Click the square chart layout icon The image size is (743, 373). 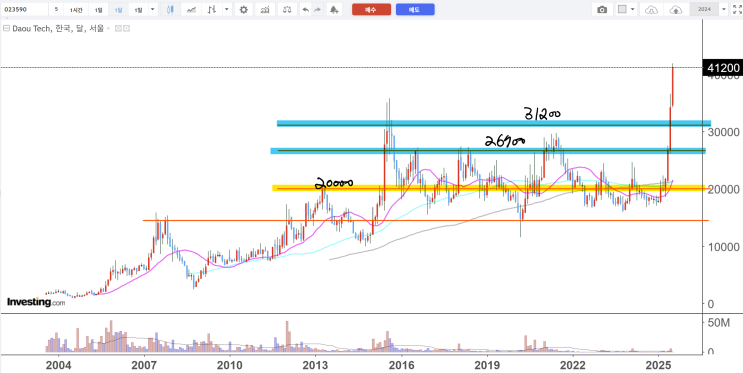(x=623, y=9)
